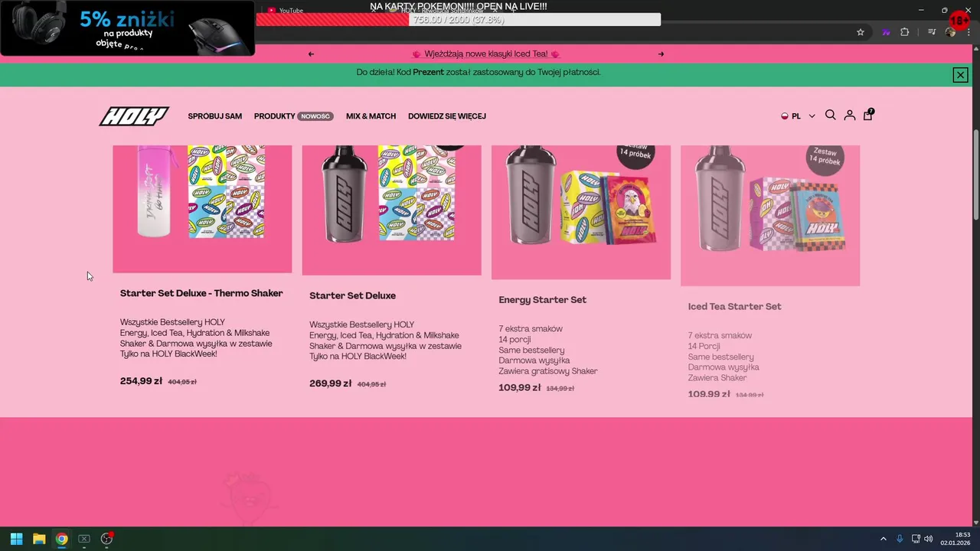The image size is (980, 551).
Task: Click 'Tylko na HOLY BlackWeek!' in first card
Action: pos(168,354)
